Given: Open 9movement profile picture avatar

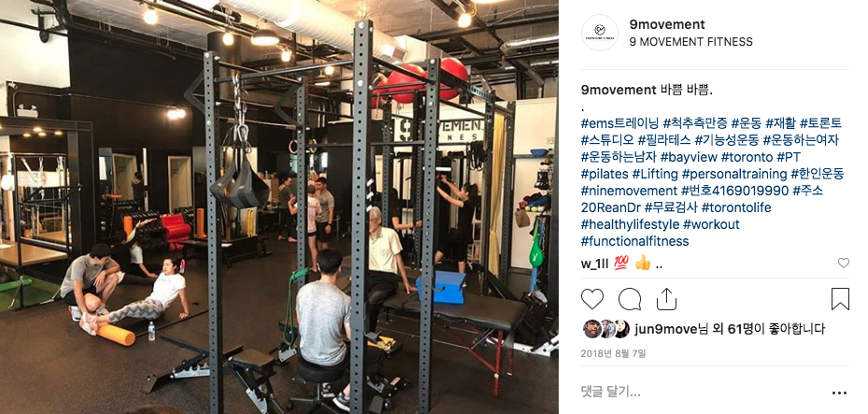Looking at the screenshot, I should [600, 33].
